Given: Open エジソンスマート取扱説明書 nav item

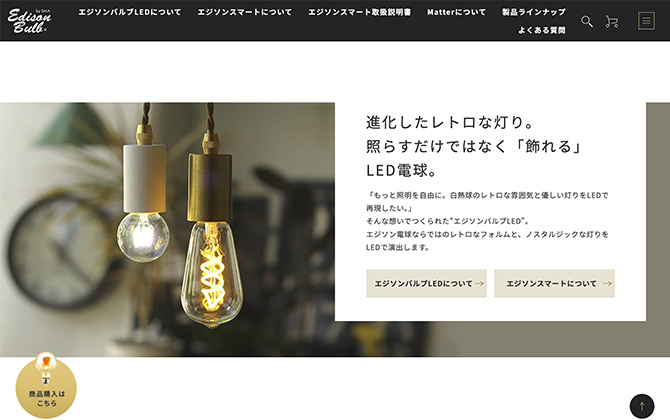Looking at the screenshot, I should coord(359,12).
